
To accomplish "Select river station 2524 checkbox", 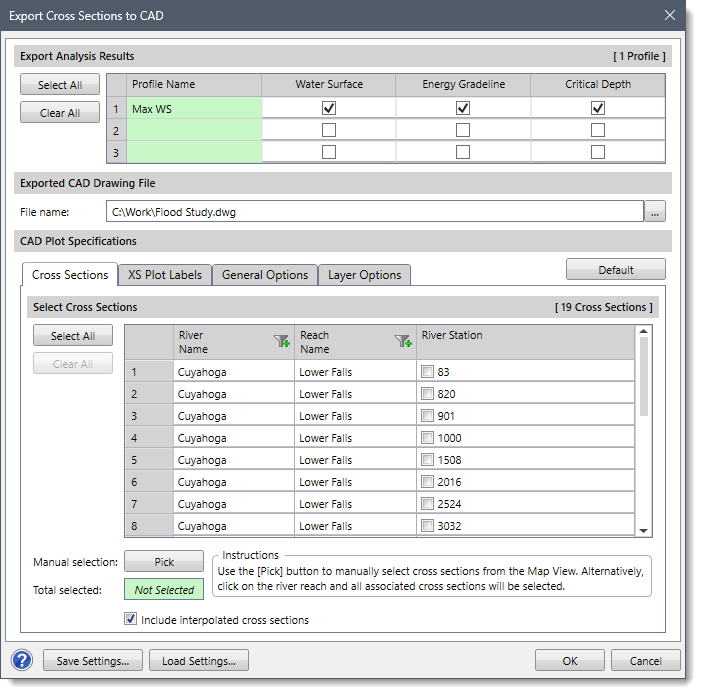I will 427,504.
